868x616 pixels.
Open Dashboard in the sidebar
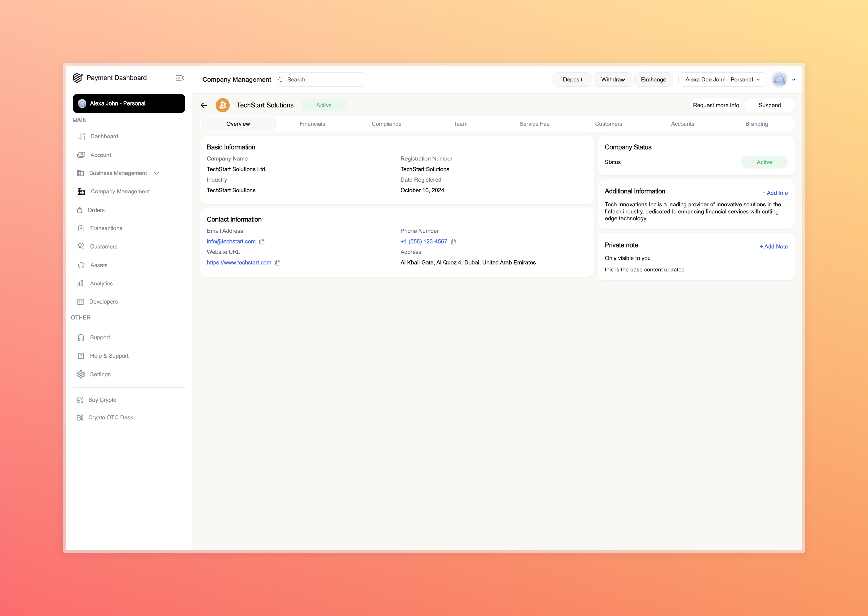104,137
